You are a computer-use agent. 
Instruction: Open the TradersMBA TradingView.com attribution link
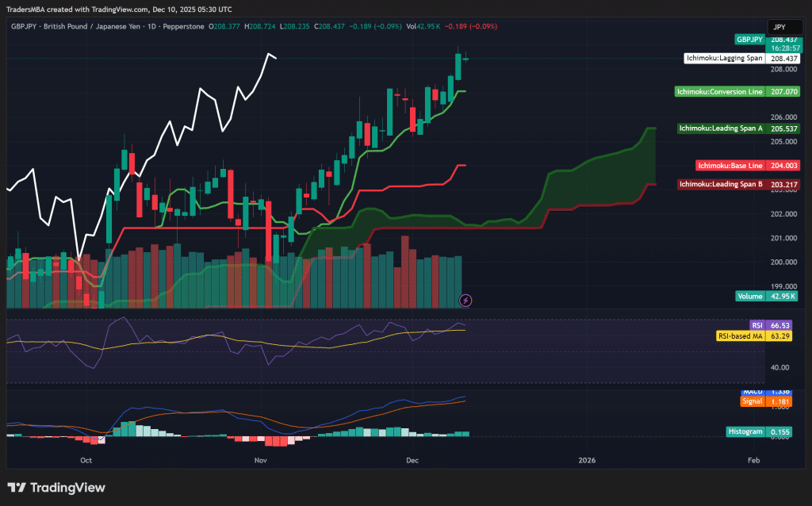(119, 9)
